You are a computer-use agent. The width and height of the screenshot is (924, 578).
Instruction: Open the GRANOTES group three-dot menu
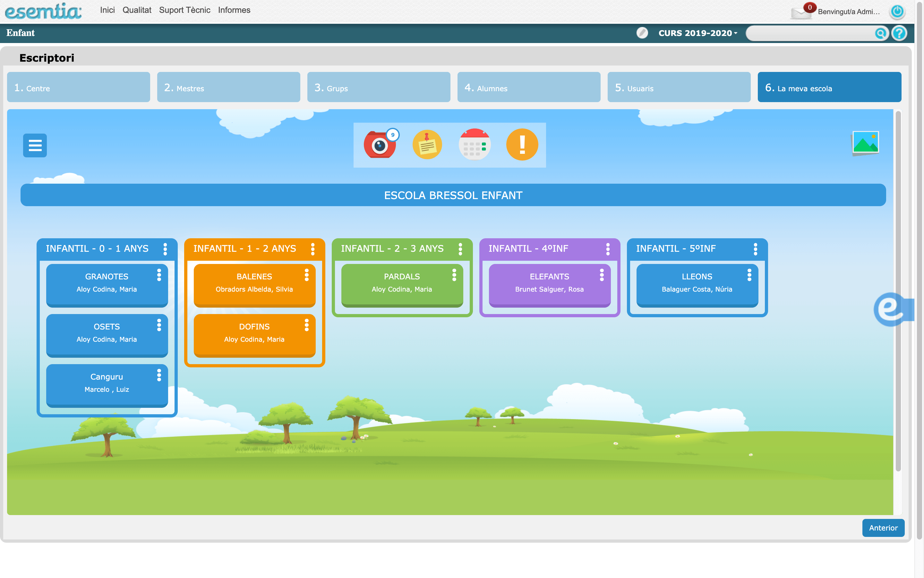tap(159, 275)
